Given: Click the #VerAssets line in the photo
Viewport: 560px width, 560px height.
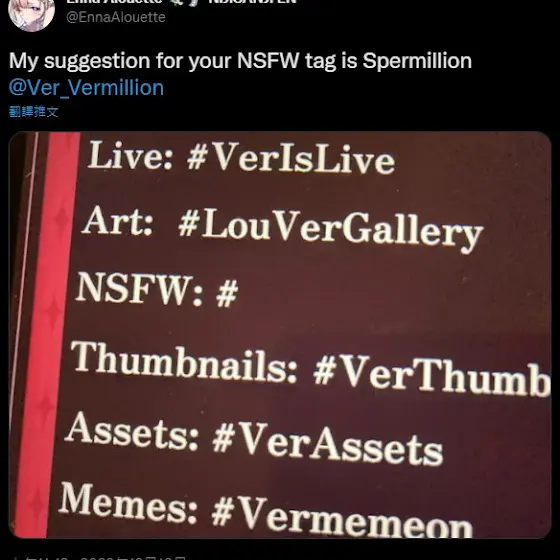Looking at the screenshot, I should tap(254, 438).
